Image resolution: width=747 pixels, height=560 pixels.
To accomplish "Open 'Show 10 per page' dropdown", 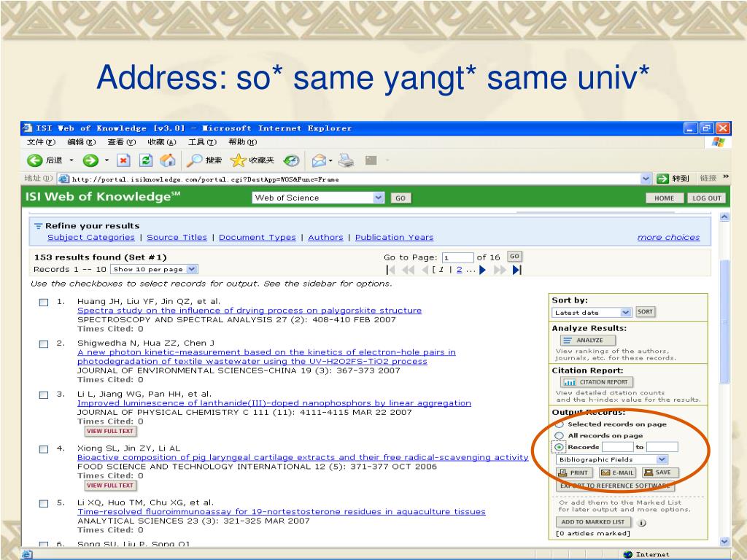I will [x=192, y=269].
